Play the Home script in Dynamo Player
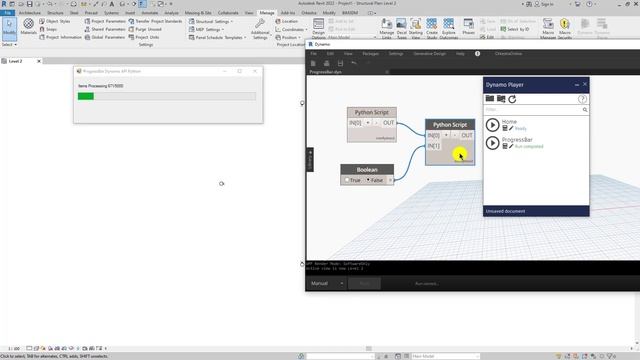This screenshot has height=360, width=640. 493,125
